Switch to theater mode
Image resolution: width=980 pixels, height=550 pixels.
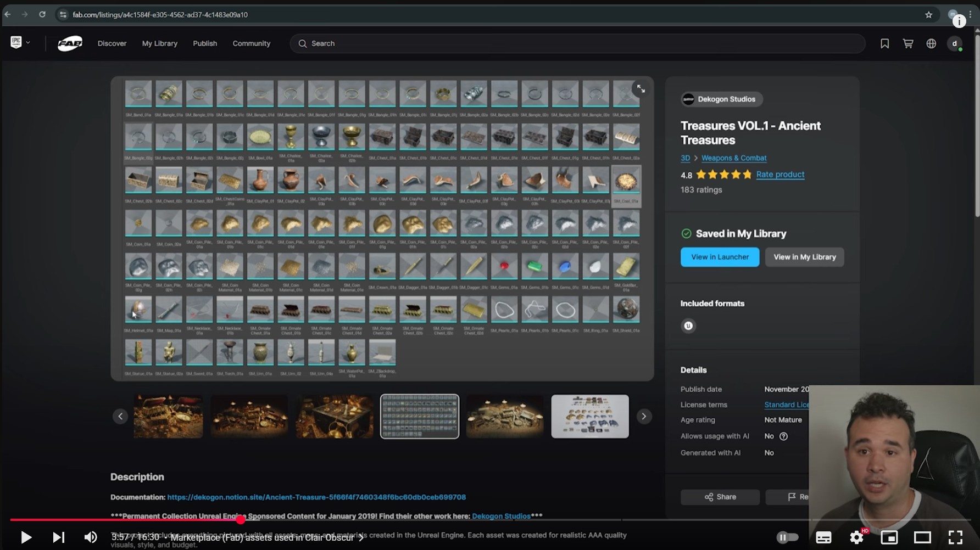(922, 537)
